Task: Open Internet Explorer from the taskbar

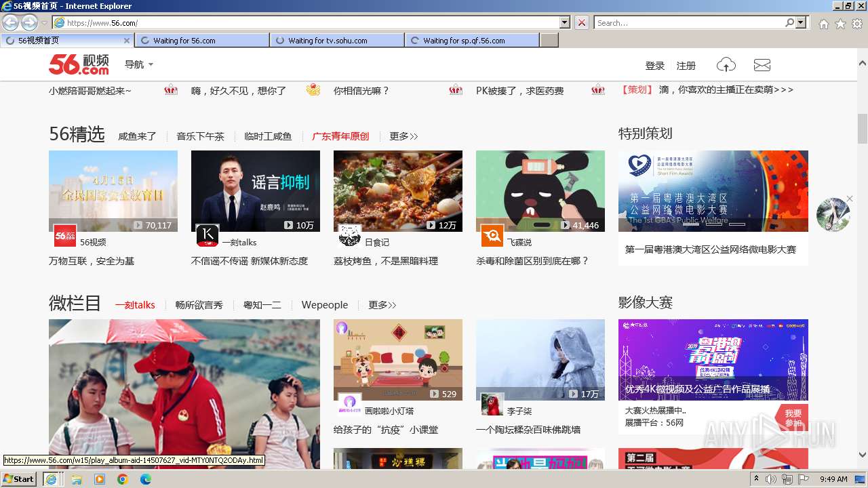Action: click(51, 479)
